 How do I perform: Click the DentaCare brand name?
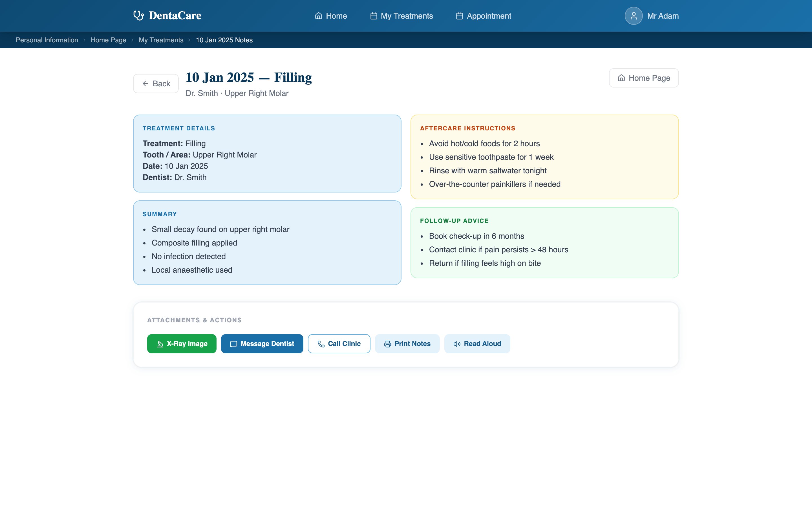[x=175, y=16]
